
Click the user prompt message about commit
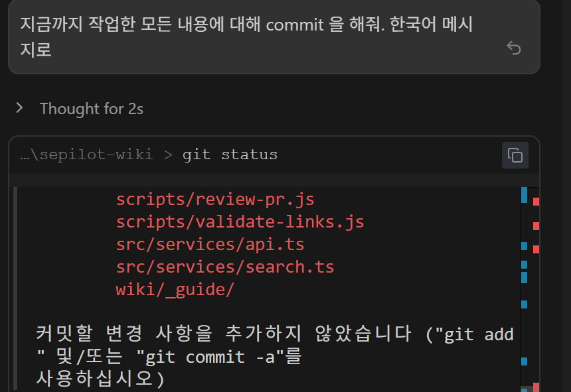pyautogui.click(x=246, y=36)
